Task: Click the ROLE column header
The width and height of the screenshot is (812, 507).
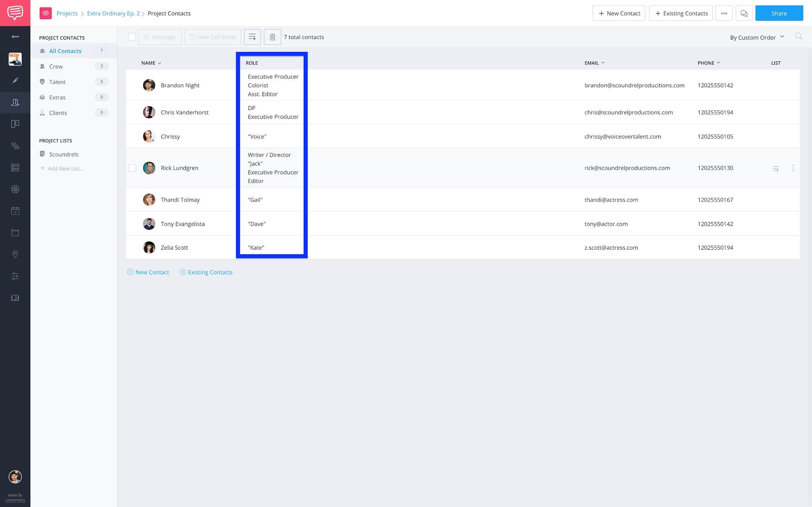Action: coord(252,63)
